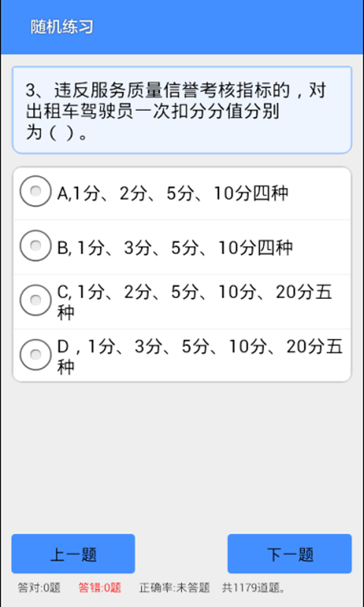Viewport: 364px width, 607px height.
Task: Click the word 种 under option D
Action: click(66, 366)
